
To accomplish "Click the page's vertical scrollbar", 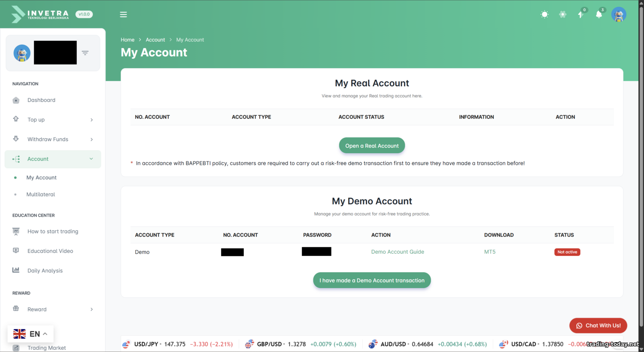I will pyautogui.click(x=641, y=172).
